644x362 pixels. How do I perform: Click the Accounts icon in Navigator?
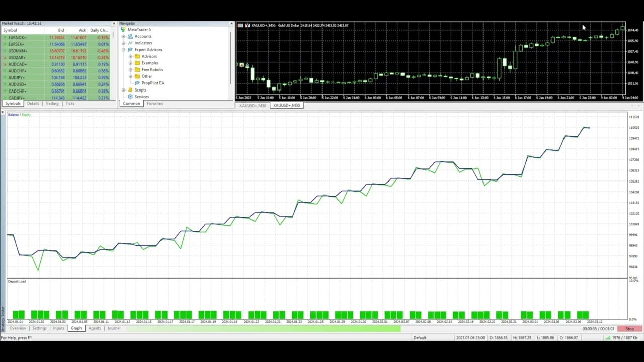pos(130,36)
